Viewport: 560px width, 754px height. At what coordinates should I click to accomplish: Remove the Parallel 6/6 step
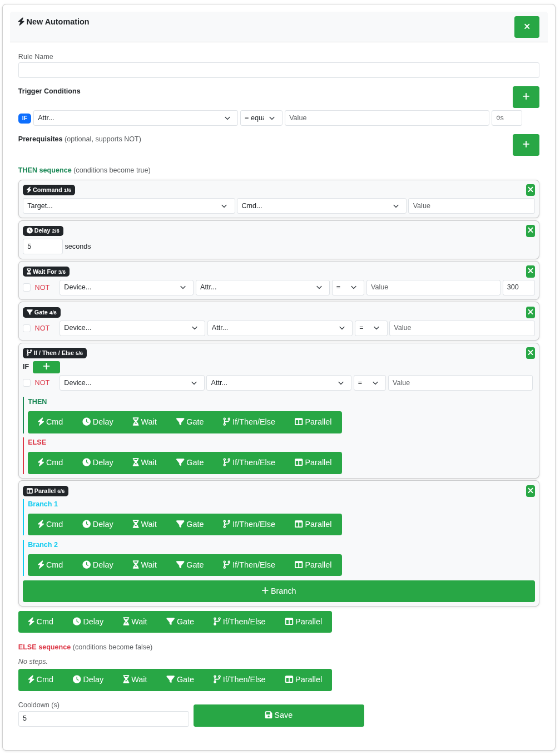click(531, 491)
